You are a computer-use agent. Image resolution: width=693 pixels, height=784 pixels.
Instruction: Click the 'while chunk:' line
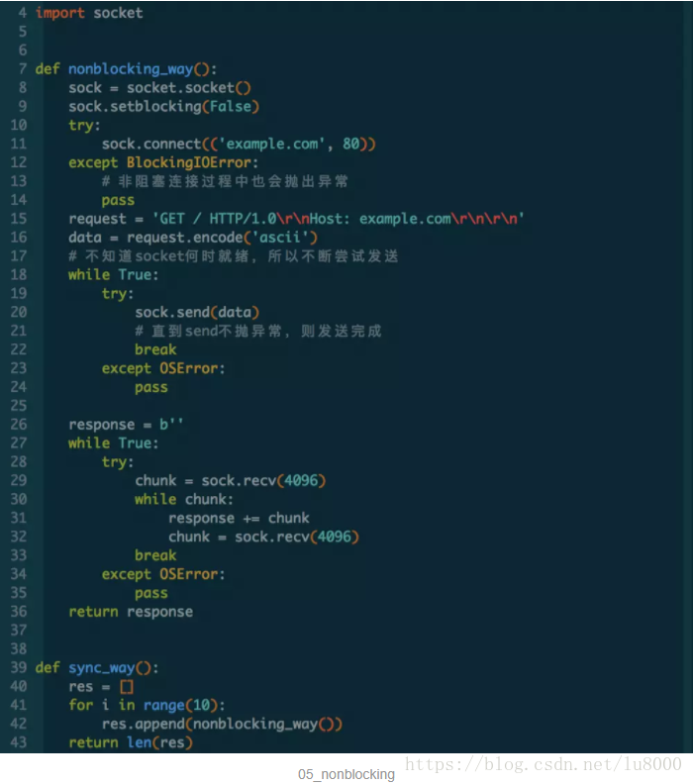click(184, 500)
